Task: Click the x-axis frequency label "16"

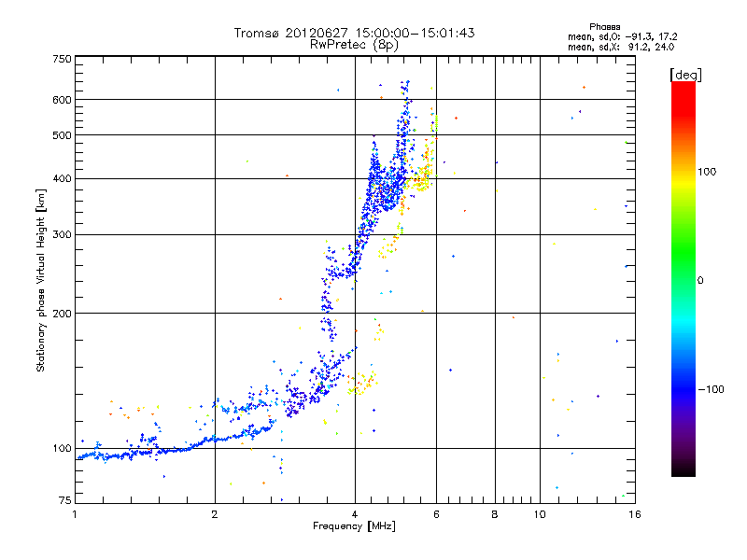Action: coord(635,514)
